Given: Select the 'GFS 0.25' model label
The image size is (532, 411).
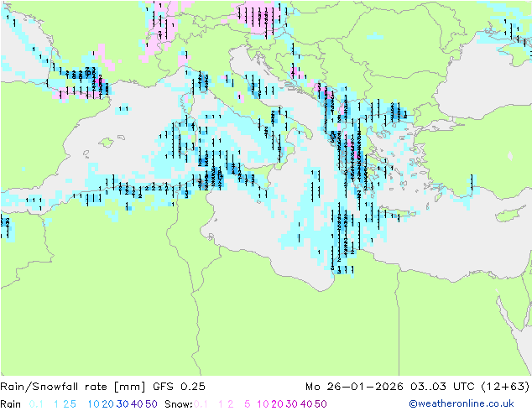Looking at the screenshot, I should [x=179, y=387].
